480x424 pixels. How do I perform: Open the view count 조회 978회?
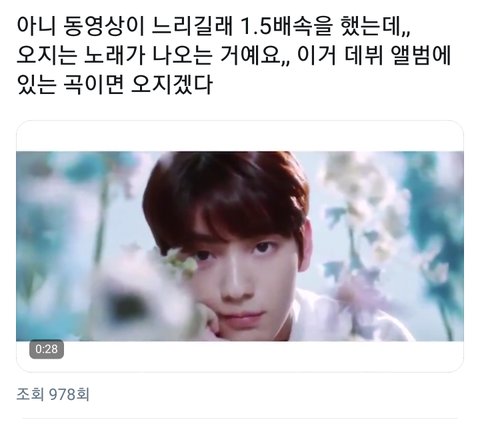53,394
